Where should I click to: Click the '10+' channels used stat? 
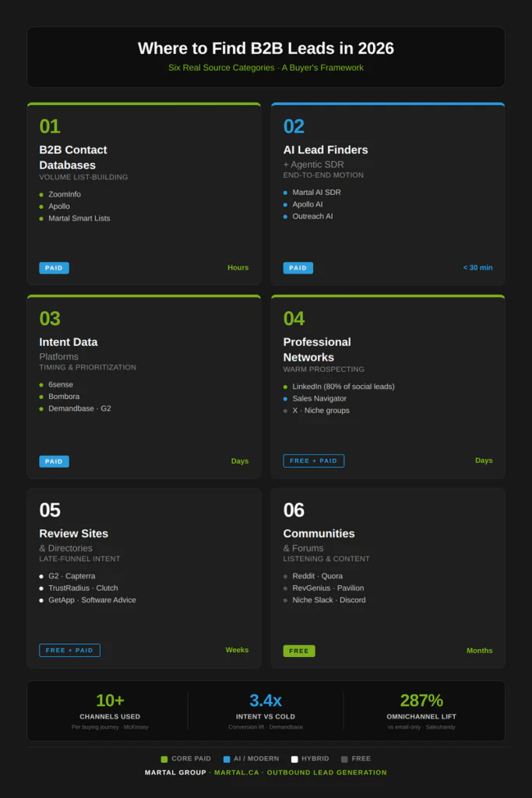[110, 701]
